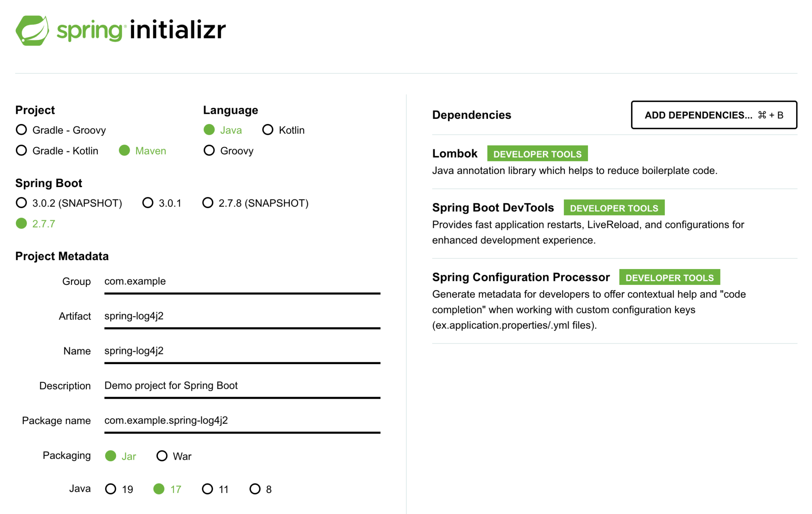Click into the Name field
Image resolution: width=812 pixels, height=514 pixels.
point(242,351)
